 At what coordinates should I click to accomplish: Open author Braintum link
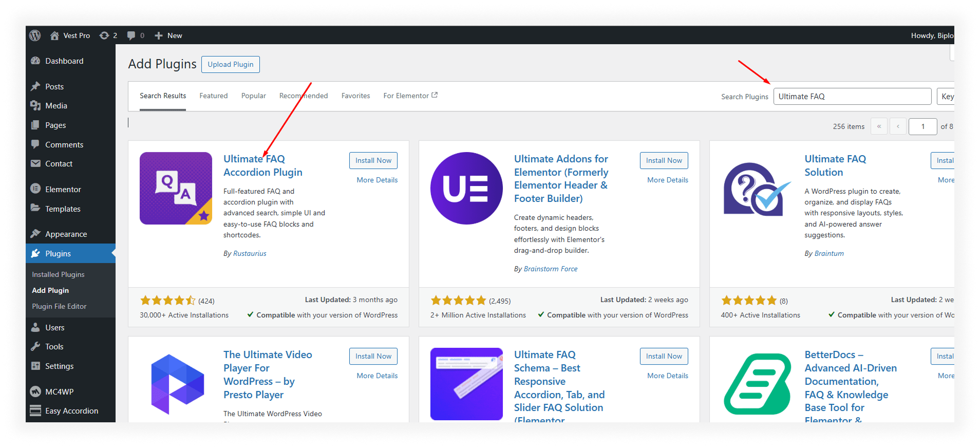(829, 253)
